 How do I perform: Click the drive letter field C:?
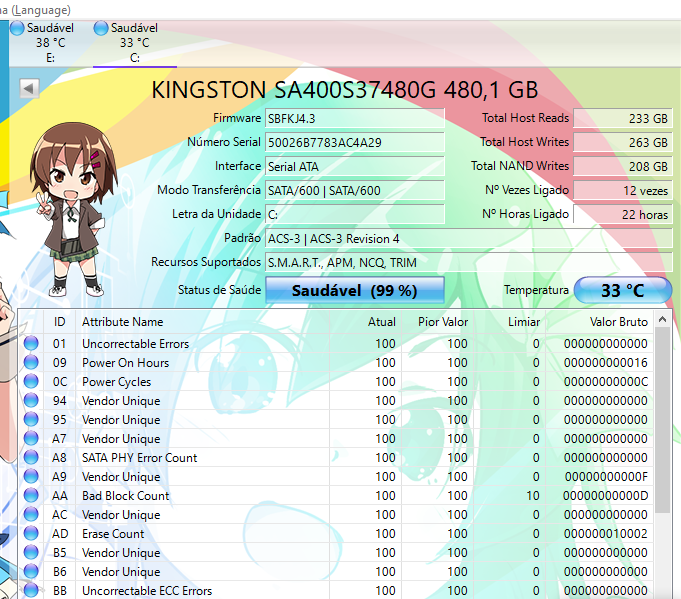[354, 214]
